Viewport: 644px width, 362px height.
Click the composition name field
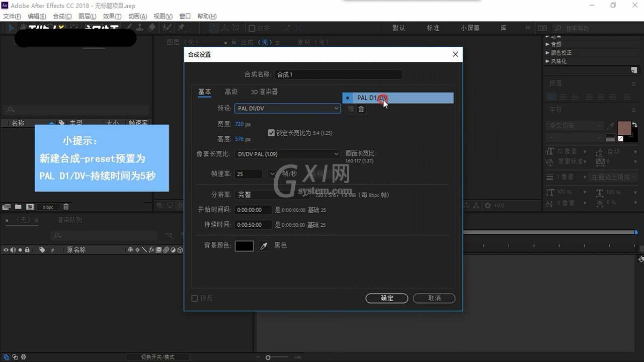click(338, 74)
